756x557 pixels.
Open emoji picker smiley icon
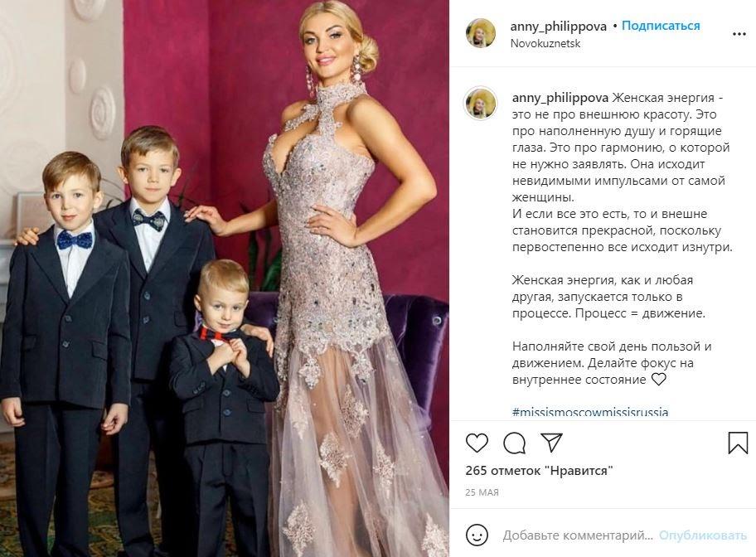point(477,535)
